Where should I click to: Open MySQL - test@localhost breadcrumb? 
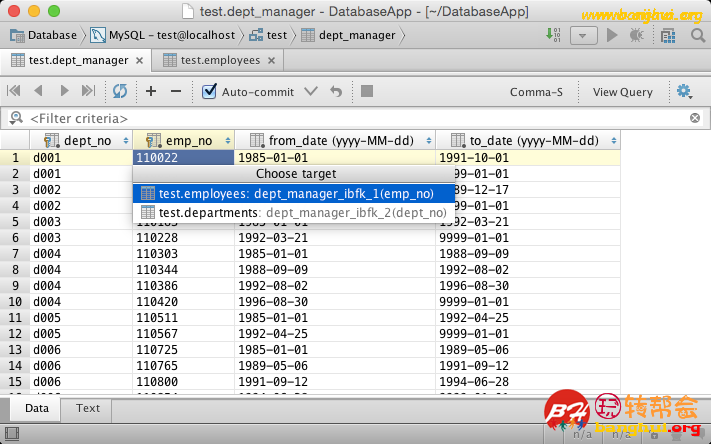point(163,35)
